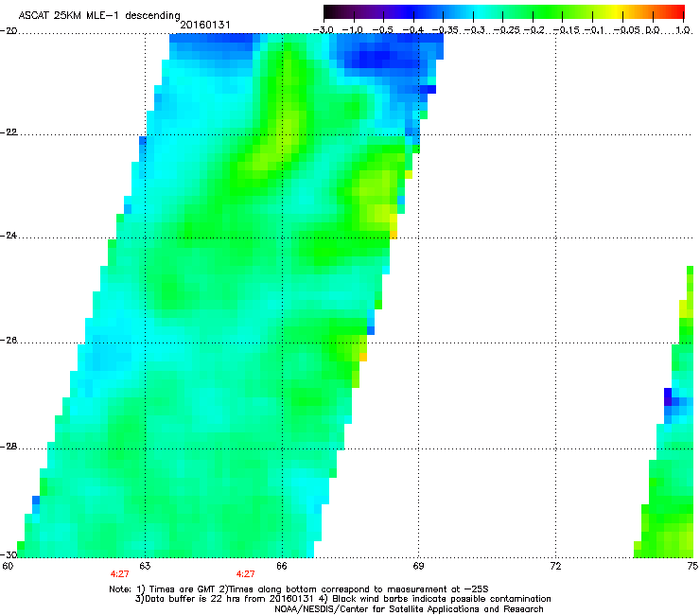Click the color bar label "-1.0"
This screenshot has height=615, width=700.
click(352, 30)
